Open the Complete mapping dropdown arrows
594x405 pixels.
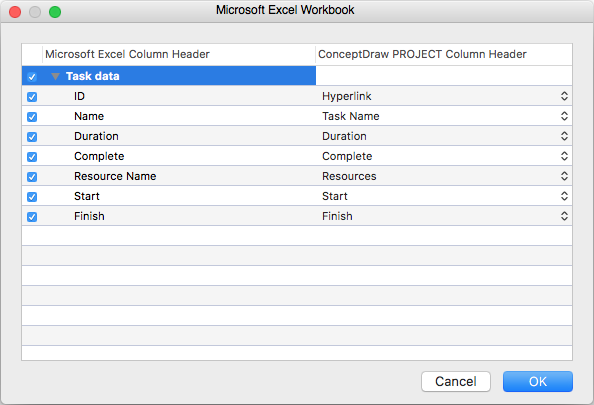(564, 156)
